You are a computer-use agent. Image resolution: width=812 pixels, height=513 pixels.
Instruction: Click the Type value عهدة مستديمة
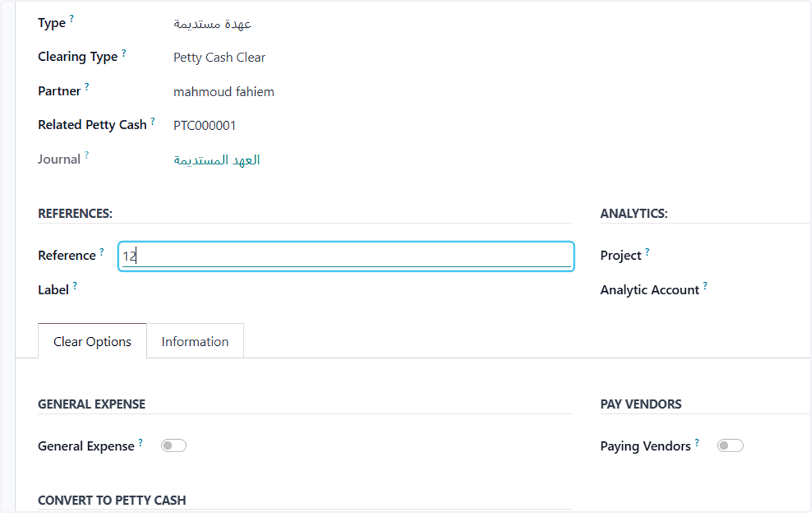click(x=212, y=24)
